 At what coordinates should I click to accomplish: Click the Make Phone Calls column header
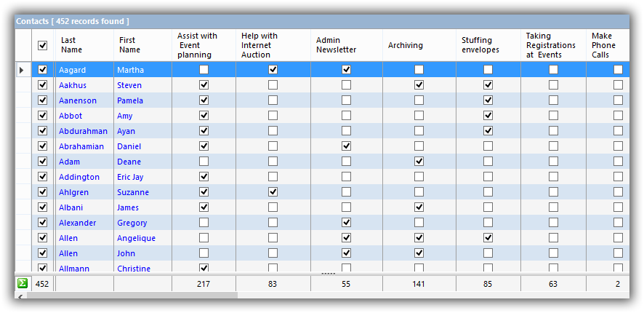tap(603, 45)
